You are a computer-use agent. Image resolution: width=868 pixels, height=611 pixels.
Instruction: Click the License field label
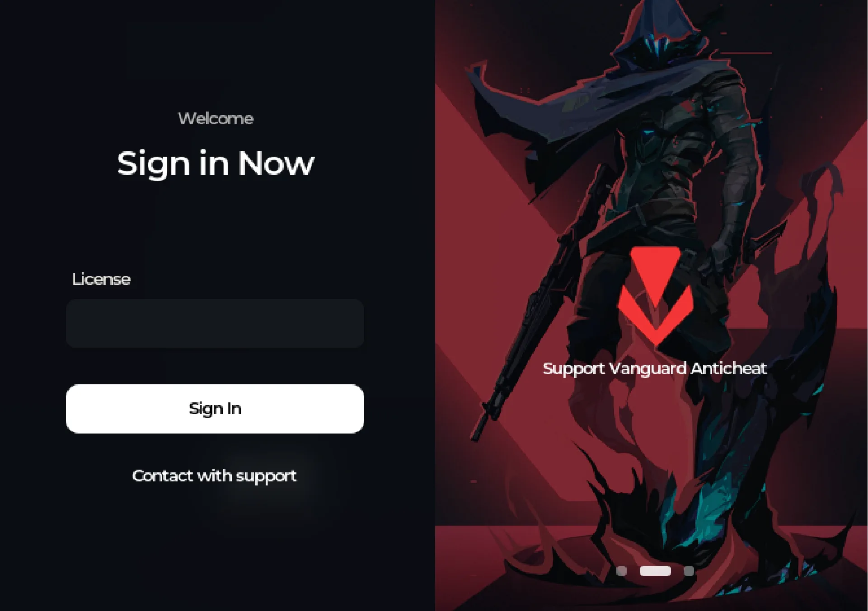101,279
